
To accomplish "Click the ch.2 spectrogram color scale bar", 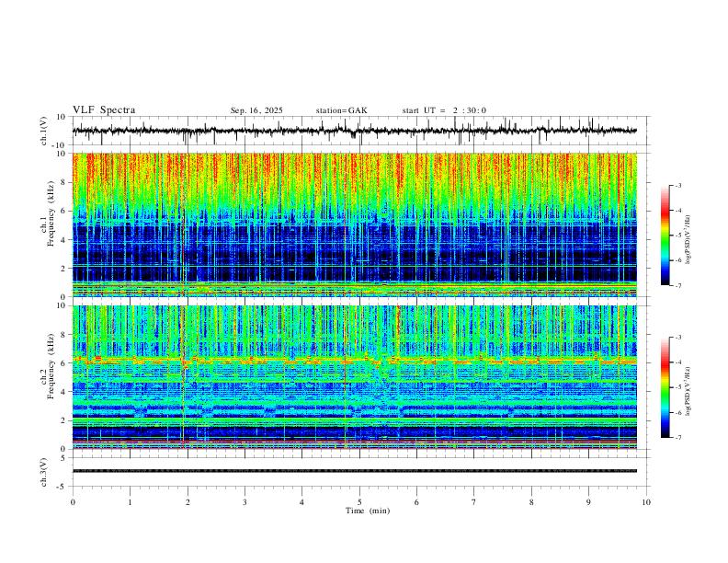I will [x=665, y=387].
